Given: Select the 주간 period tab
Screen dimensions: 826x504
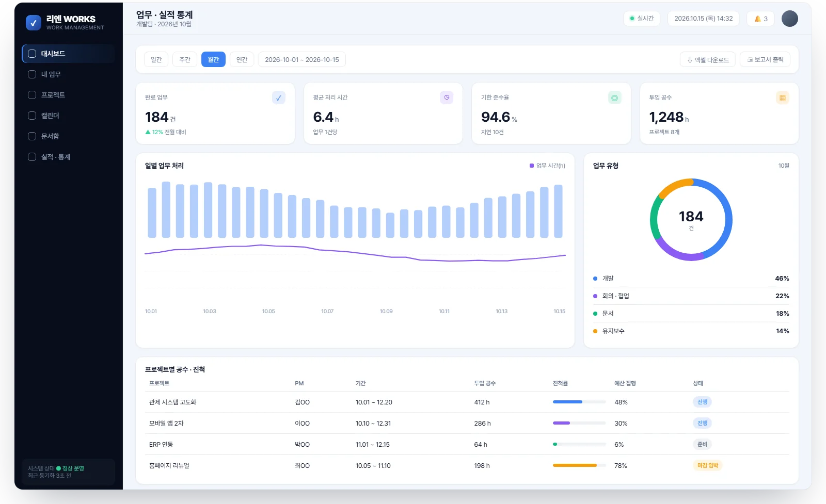Looking at the screenshot, I should pos(185,59).
